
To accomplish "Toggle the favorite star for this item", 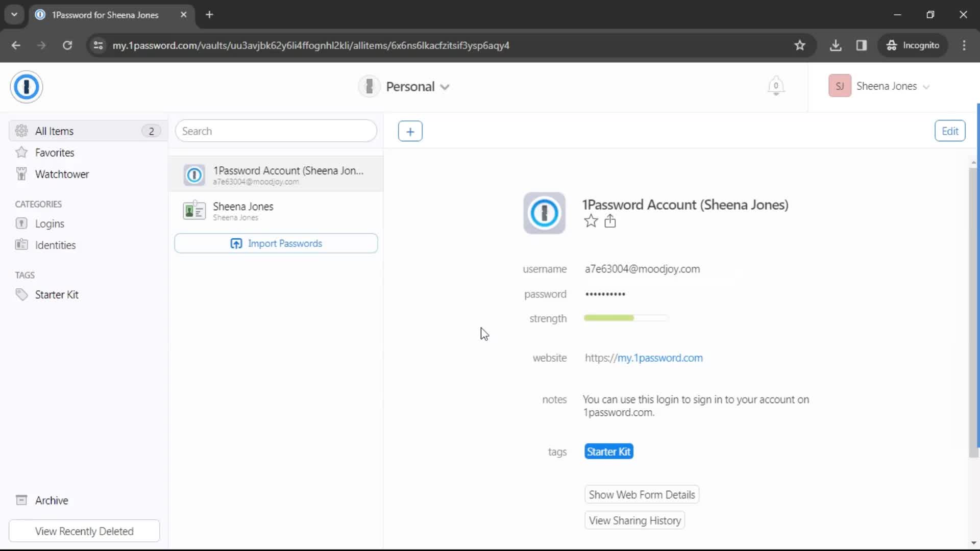I will coord(590,221).
